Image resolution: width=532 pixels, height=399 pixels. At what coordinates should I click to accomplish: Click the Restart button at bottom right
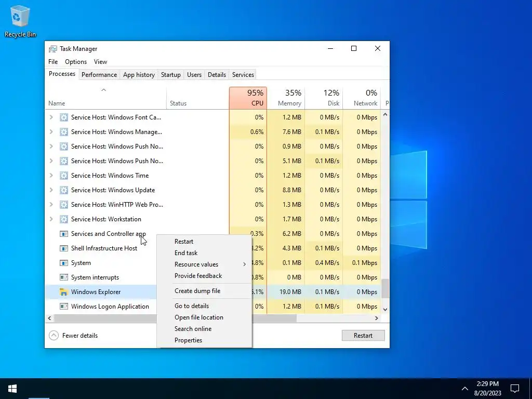(x=363, y=336)
